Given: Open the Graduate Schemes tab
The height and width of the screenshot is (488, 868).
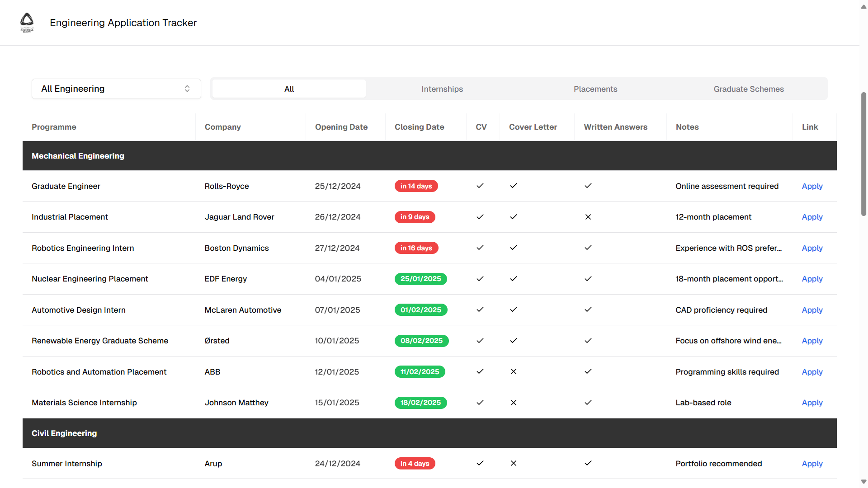Looking at the screenshot, I should (x=749, y=89).
